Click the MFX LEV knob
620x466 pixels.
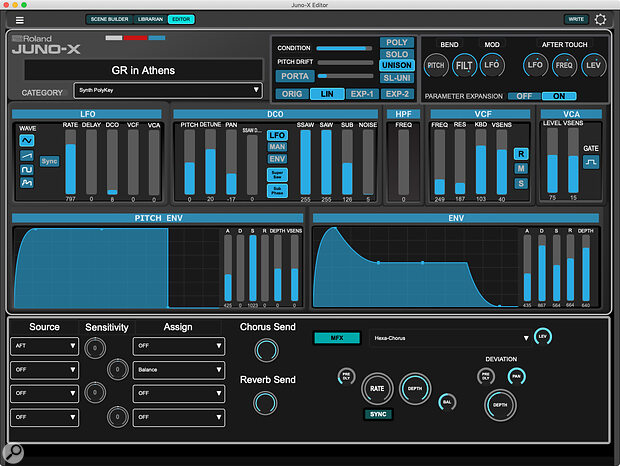(x=542, y=336)
